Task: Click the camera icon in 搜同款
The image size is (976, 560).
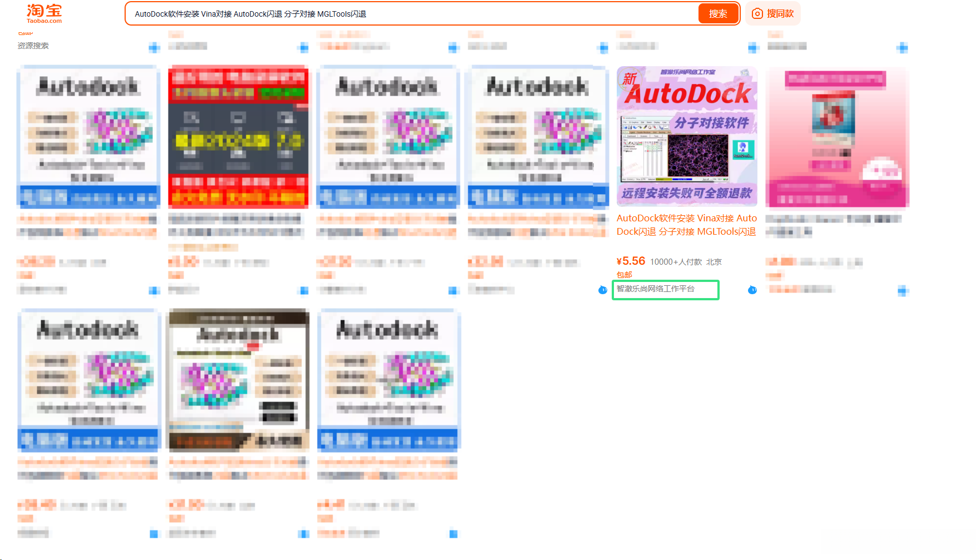Action: 757,13
